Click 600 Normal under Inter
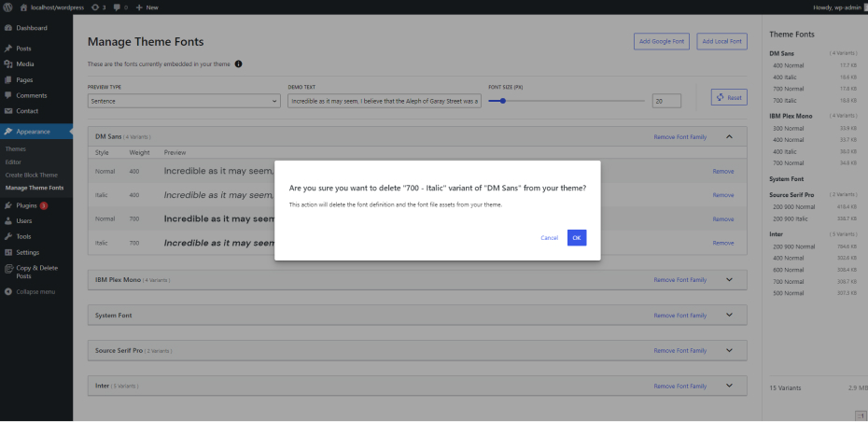The image size is (868, 422). coord(789,270)
